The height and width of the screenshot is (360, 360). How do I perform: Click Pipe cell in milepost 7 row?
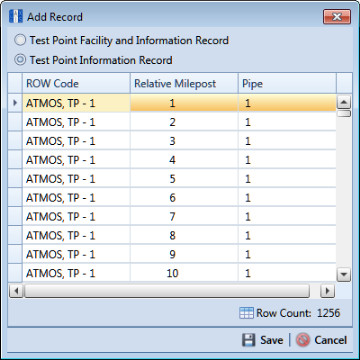[x=287, y=217]
